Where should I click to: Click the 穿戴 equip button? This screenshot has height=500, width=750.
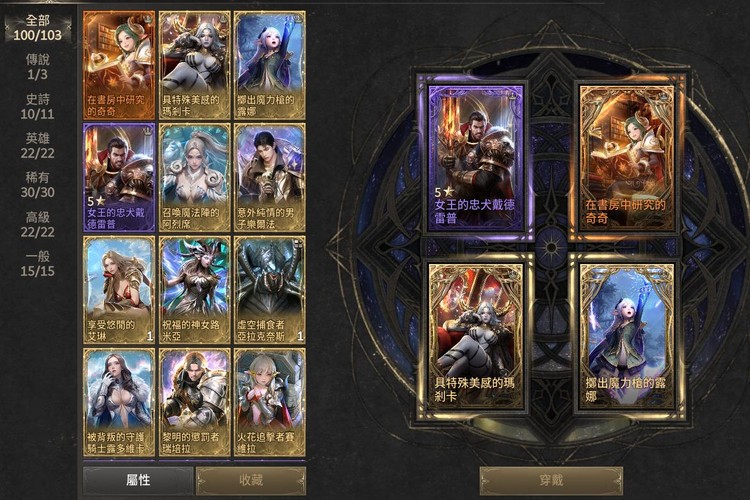551,480
